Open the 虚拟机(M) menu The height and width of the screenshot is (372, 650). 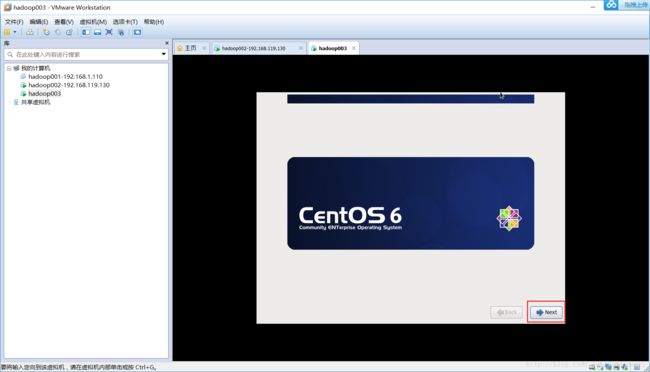(93, 22)
